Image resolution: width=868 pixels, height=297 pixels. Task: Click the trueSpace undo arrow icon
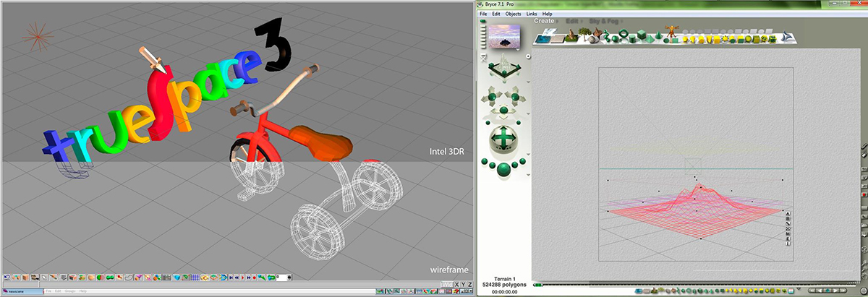pos(7,277)
